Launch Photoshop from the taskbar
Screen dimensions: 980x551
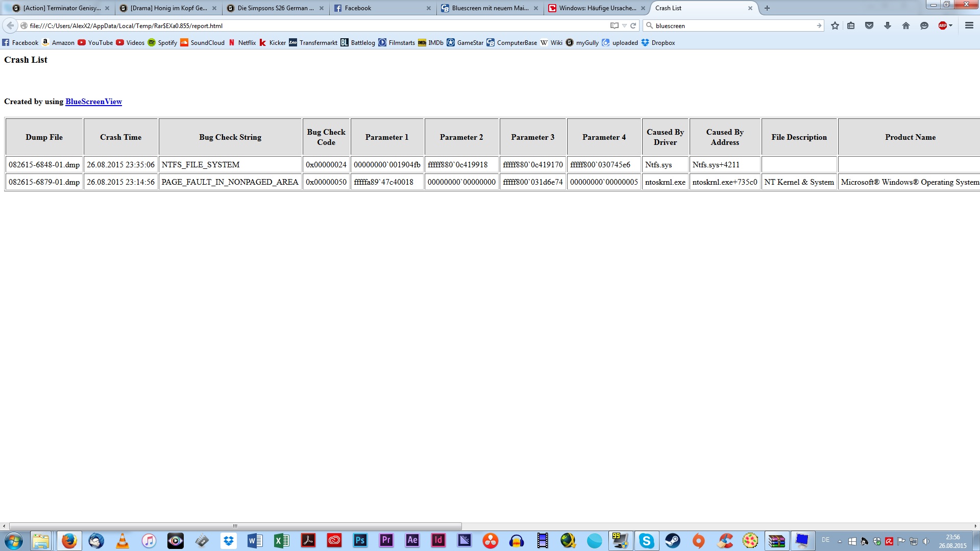360,540
